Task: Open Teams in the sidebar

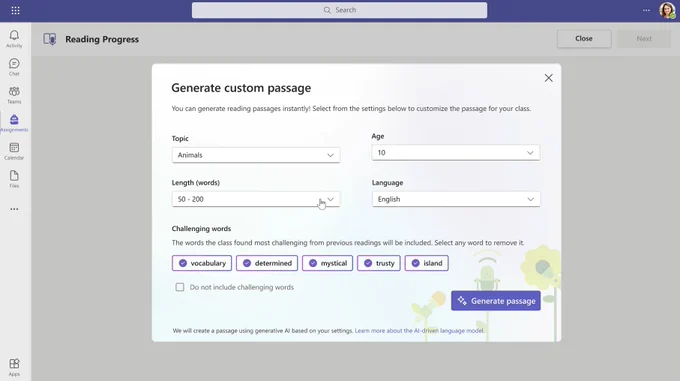Action: point(14,95)
